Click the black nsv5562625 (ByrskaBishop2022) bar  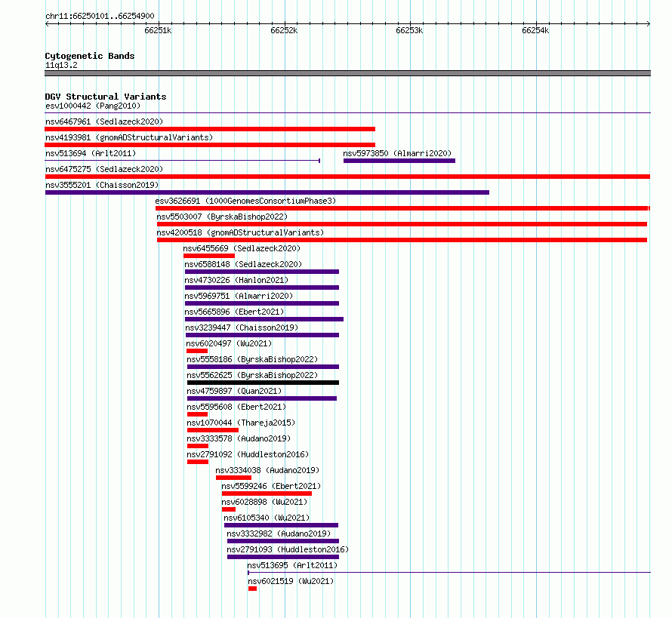263,383
